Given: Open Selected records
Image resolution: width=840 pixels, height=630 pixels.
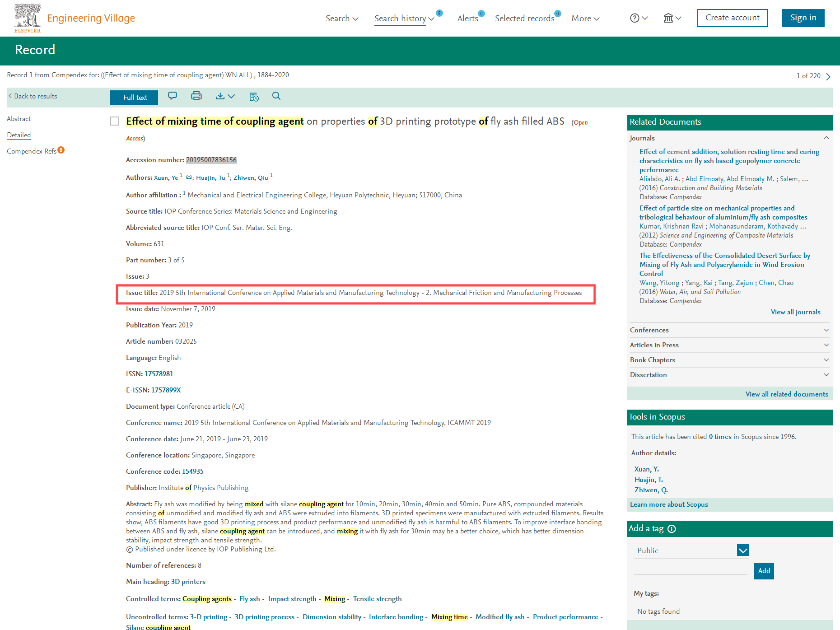Looking at the screenshot, I should pyautogui.click(x=524, y=19).
